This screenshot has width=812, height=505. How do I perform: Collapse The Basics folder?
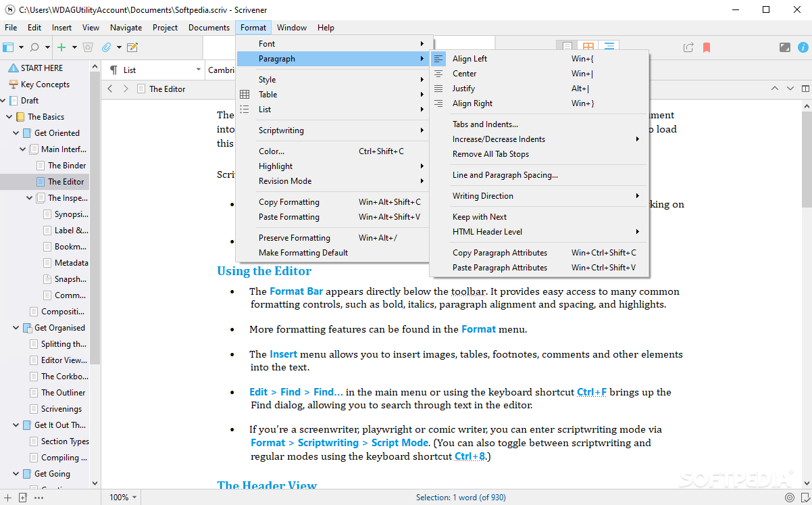click(x=9, y=117)
